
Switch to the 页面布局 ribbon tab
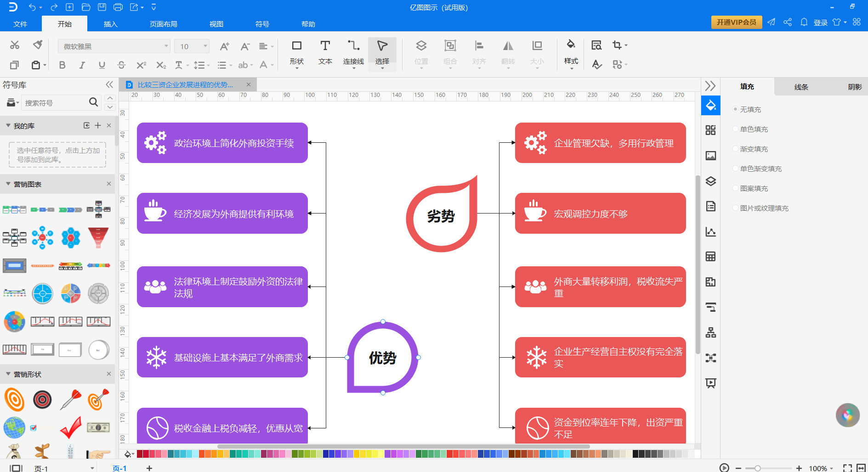pos(164,24)
